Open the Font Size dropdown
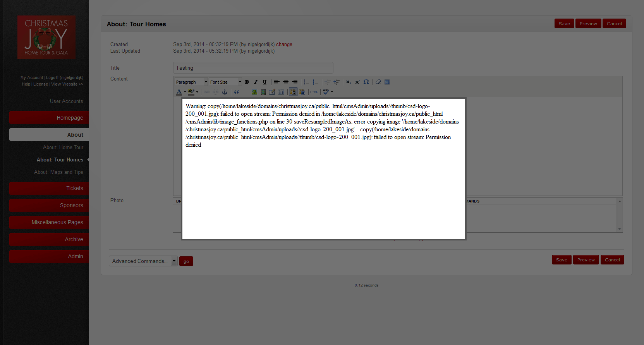Viewport: 644px width, 345px height. 225,82
